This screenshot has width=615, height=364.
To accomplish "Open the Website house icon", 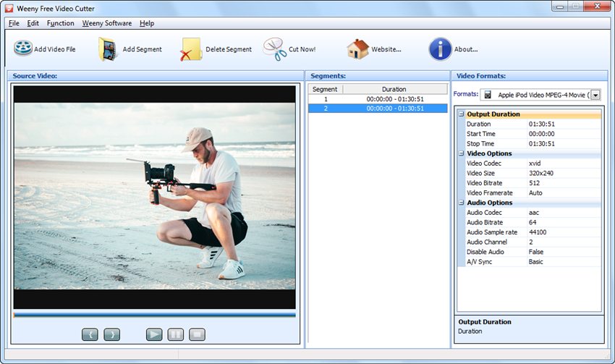I will click(x=357, y=49).
